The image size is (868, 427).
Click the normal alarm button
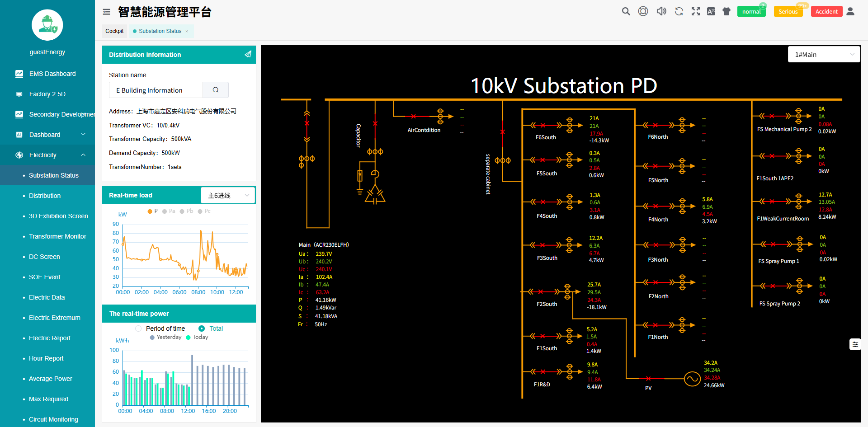751,11
